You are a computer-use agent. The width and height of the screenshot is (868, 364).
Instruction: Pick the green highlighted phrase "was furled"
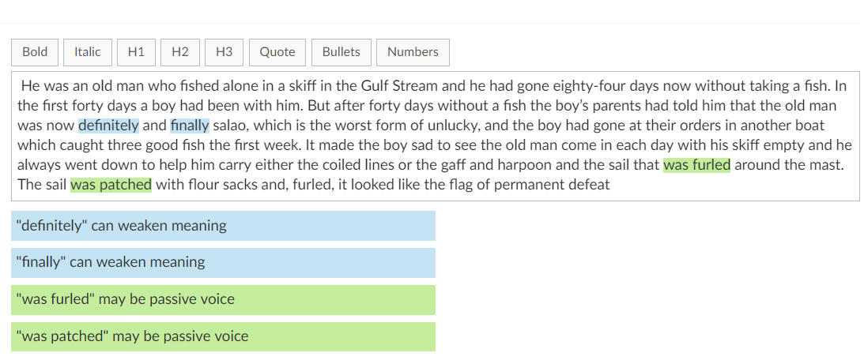click(697, 164)
